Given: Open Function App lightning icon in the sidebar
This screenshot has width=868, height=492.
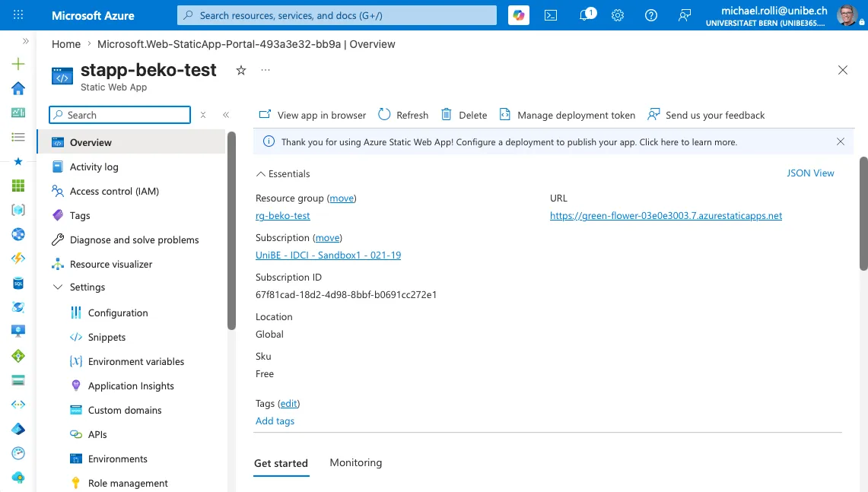Looking at the screenshot, I should tap(18, 259).
